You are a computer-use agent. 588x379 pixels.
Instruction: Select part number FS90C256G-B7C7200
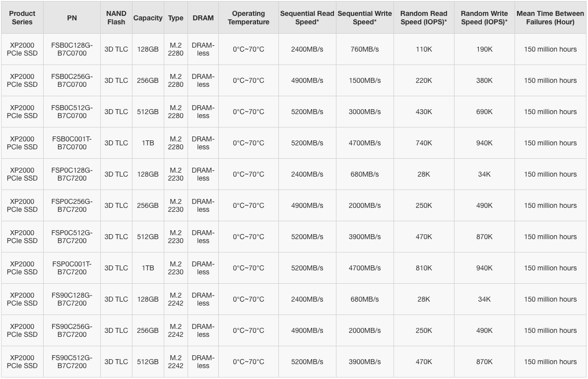[72, 330]
